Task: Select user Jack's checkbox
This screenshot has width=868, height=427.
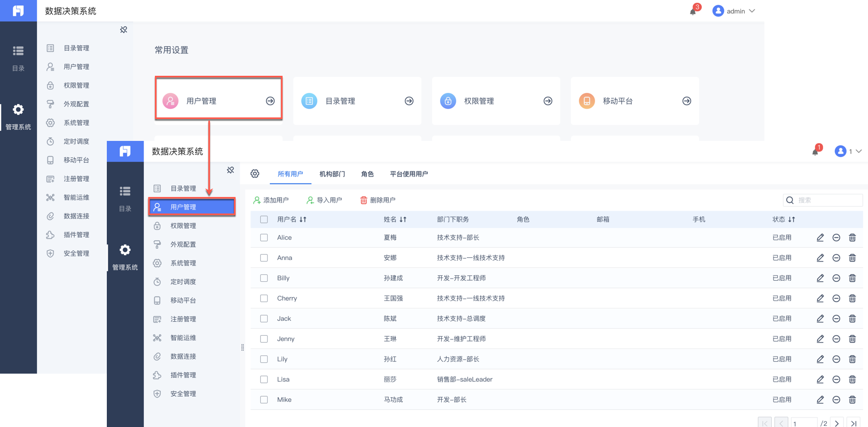Action: [264, 319]
